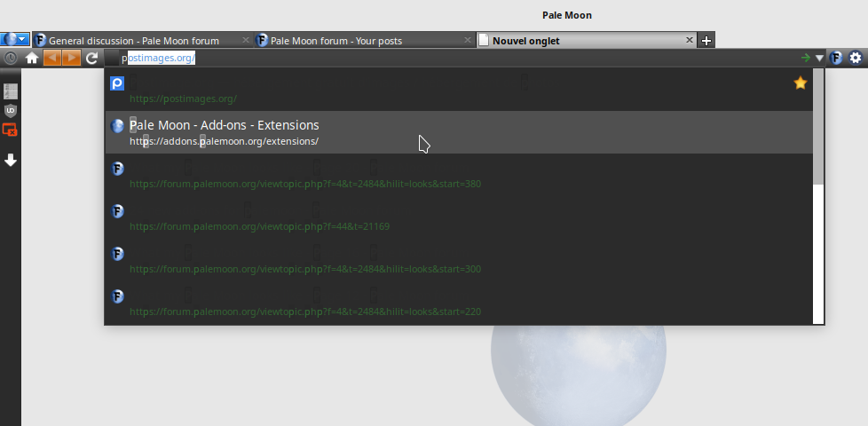Click the red screen-block sidebar icon
This screenshot has width=868, height=426.
10,130
